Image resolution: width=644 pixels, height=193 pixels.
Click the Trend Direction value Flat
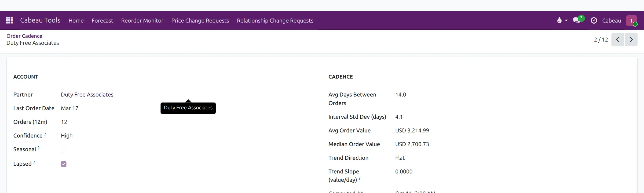400,158
